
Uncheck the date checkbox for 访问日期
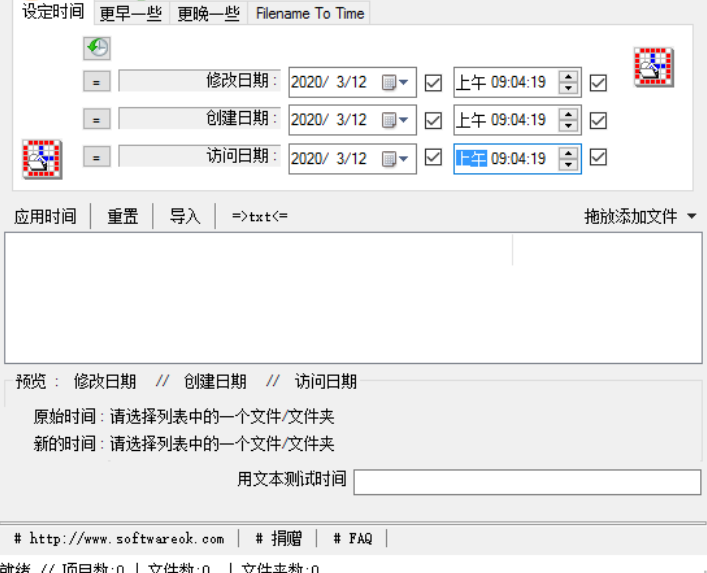click(433, 157)
